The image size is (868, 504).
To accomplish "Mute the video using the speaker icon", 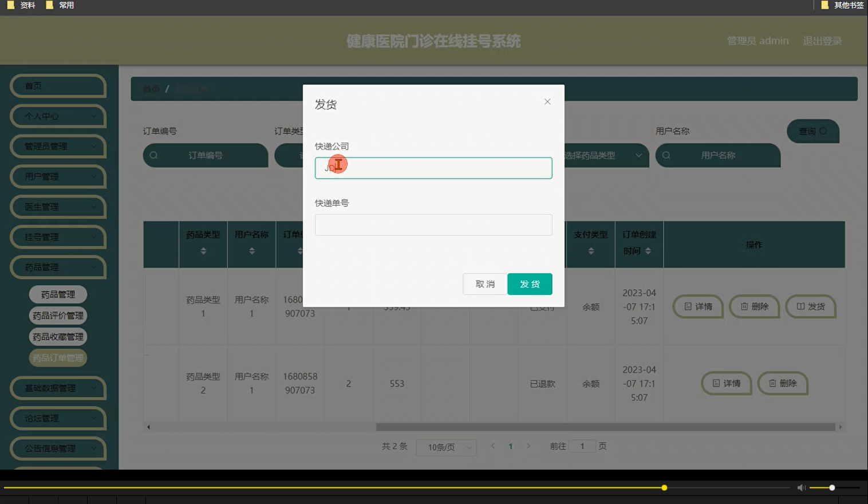I will point(801,487).
